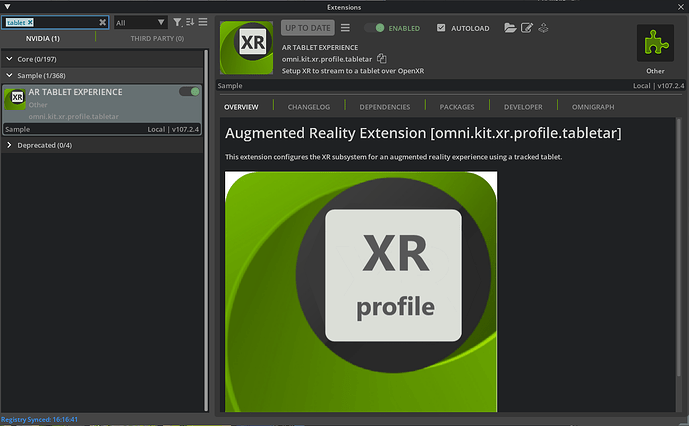Open the sort options icon
Viewport: 689px width, 426px height.
click(x=190, y=22)
